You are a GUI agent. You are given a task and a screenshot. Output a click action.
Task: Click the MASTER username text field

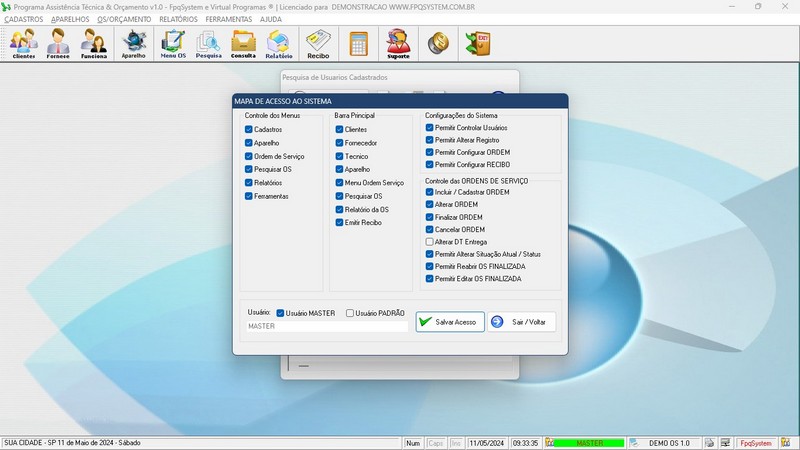click(326, 326)
